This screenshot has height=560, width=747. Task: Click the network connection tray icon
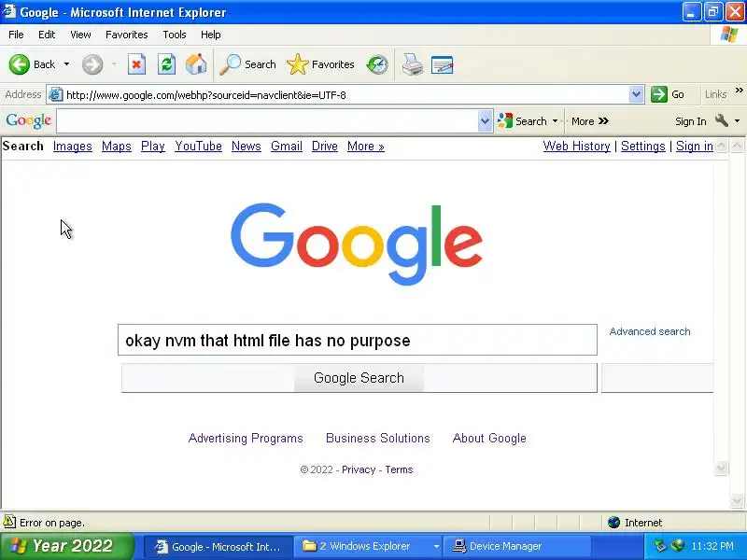[x=678, y=546]
